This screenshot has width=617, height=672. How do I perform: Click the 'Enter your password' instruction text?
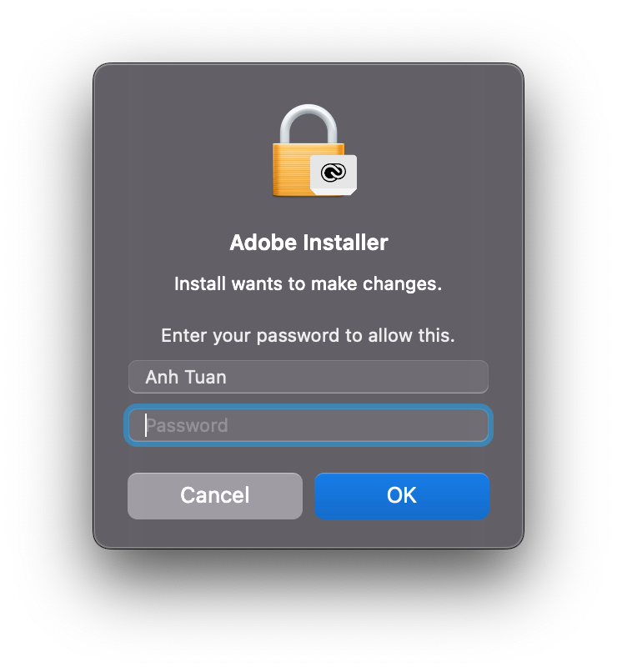coord(308,335)
